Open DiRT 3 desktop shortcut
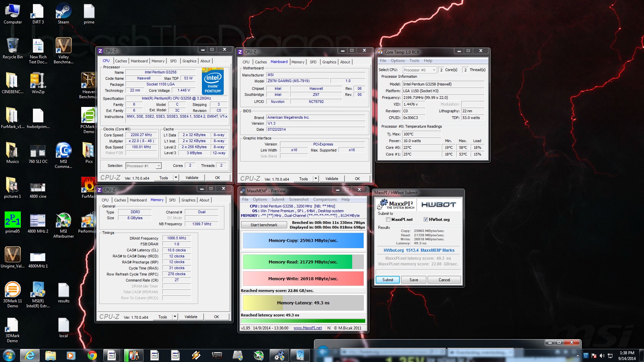The height and width of the screenshot is (362, 644). 38,14
